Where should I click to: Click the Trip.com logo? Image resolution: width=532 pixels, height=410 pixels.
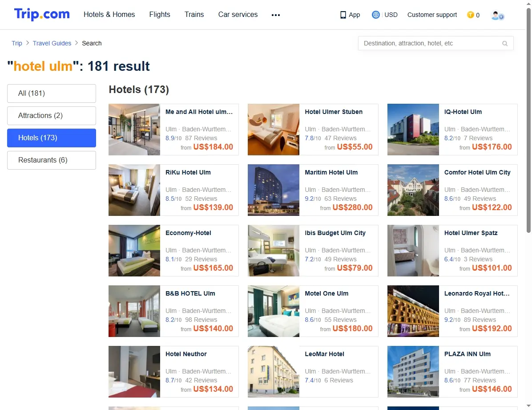point(42,14)
